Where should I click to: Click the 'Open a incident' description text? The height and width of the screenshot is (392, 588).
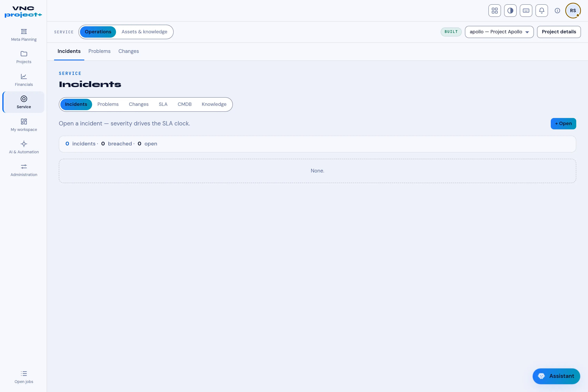[x=124, y=123]
